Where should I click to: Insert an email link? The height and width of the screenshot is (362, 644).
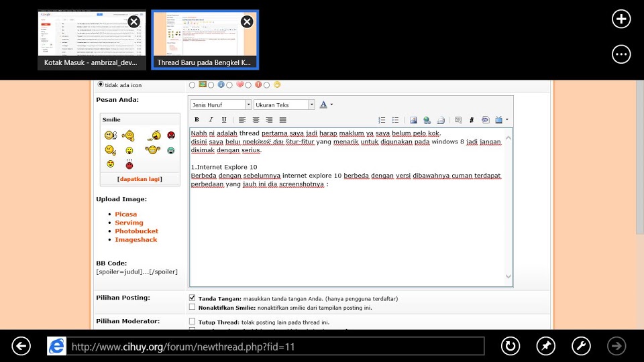pyautogui.click(x=440, y=120)
